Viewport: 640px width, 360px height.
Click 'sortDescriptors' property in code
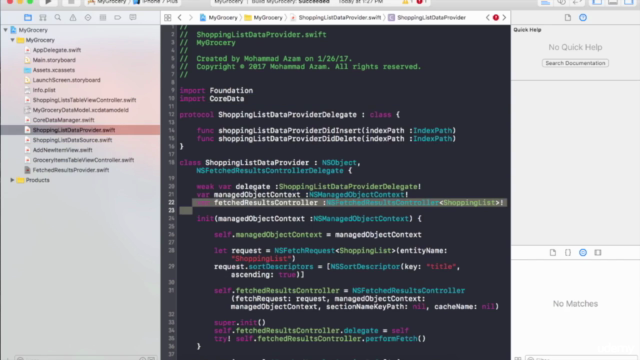pyautogui.click(x=281, y=267)
